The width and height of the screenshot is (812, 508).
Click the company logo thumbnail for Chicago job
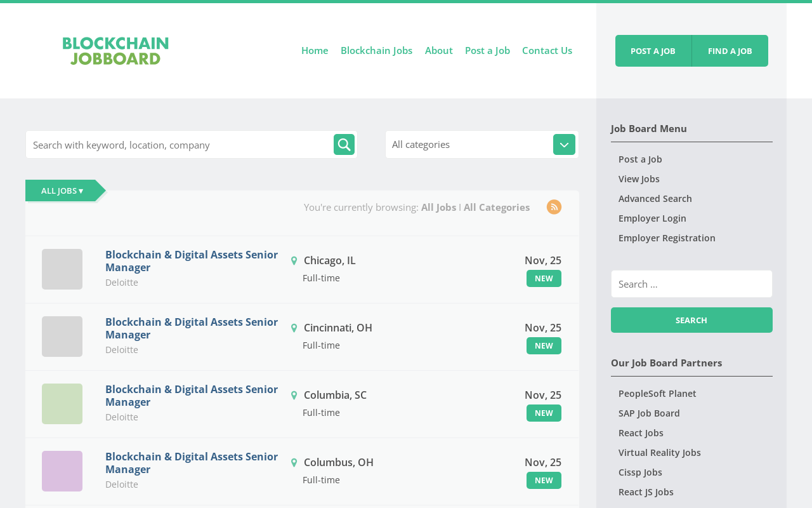[x=62, y=269]
